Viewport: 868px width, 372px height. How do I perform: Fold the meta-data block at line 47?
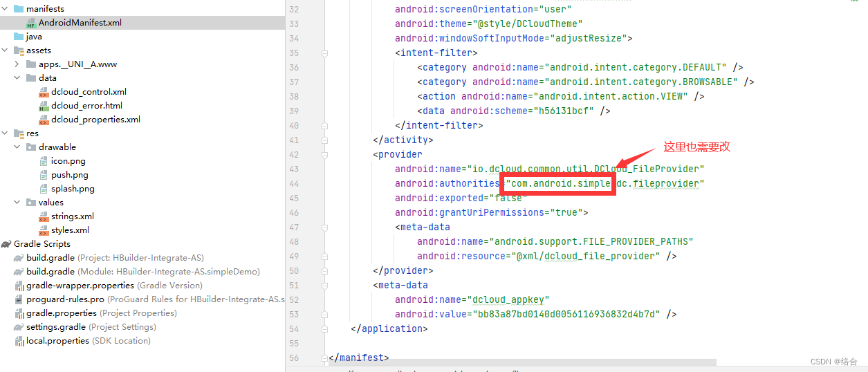[324, 227]
